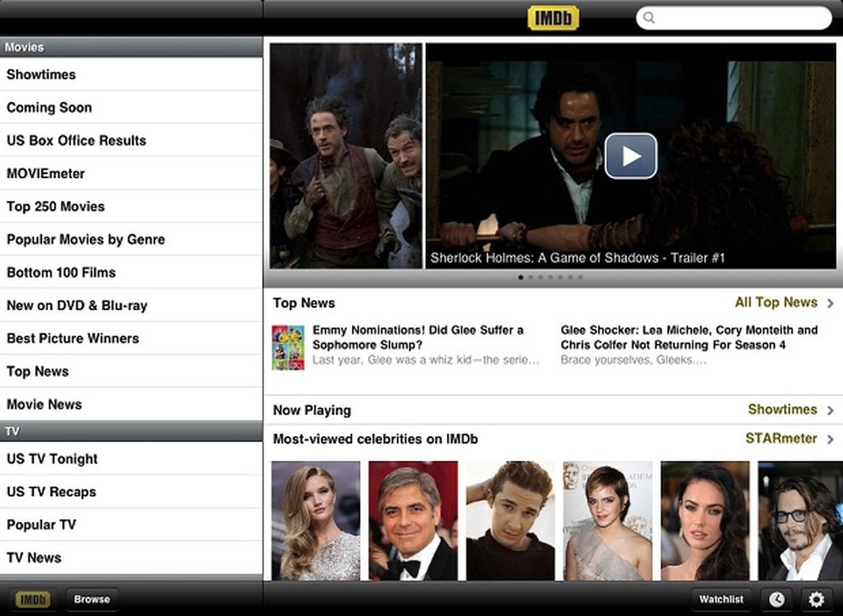Click the IMDb logo in the top bar
Screen dimensions: 843x616
click(553, 18)
